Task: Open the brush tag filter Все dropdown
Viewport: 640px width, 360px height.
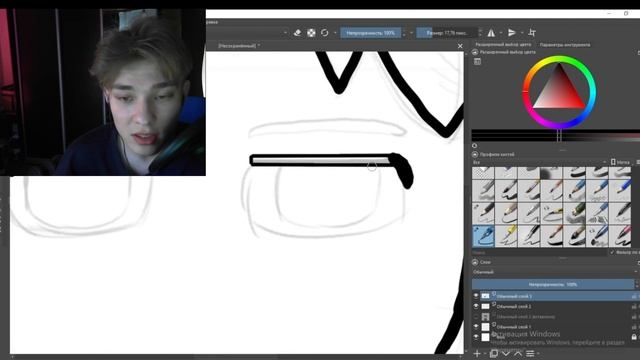Action: tap(539, 162)
